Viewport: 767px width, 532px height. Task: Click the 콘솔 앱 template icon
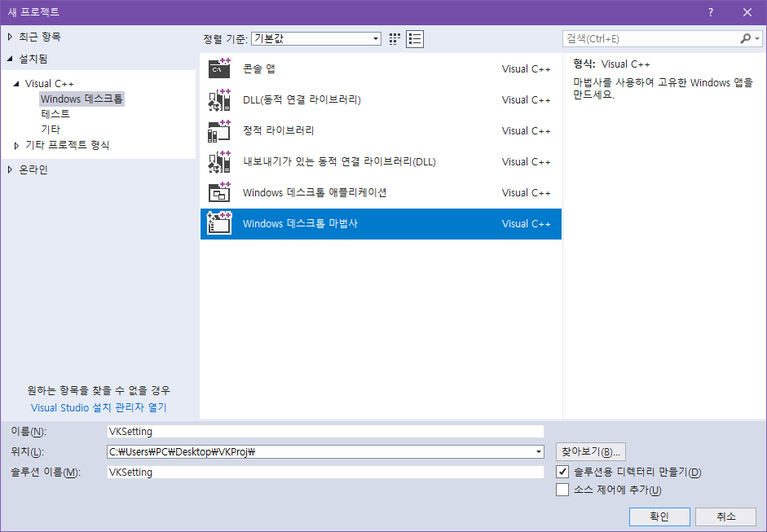tap(219, 68)
